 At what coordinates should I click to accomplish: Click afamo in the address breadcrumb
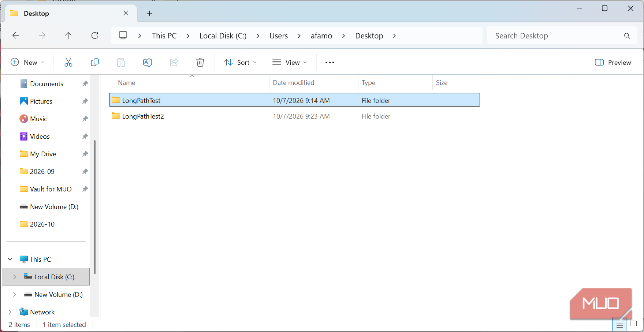[321, 36]
